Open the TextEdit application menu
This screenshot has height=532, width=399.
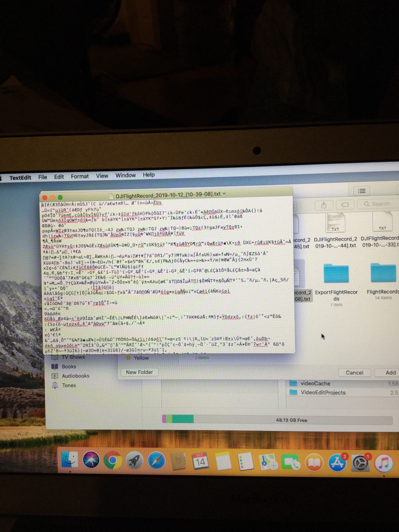point(20,178)
